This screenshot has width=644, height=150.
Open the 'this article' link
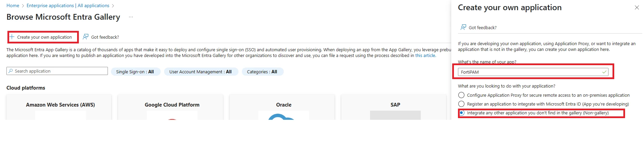[425, 56]
